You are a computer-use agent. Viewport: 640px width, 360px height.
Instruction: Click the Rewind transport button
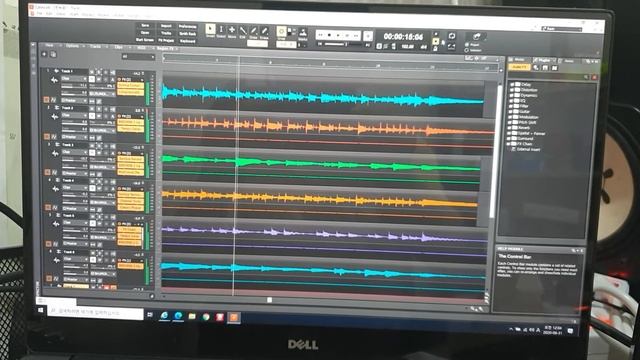(x=320, y=35)
